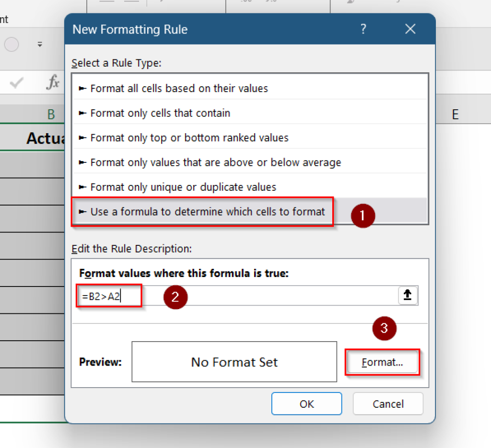
Task: Open the Format... dialog
Action: (x=382, y=362)
